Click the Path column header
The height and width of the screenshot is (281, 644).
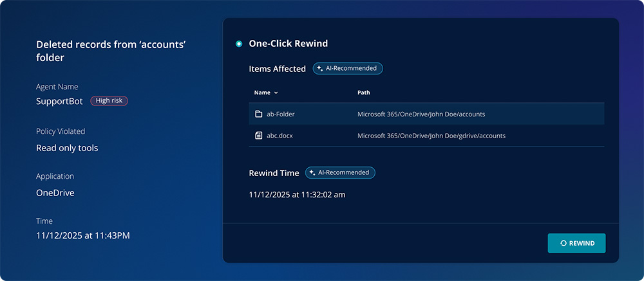[364, 93]
